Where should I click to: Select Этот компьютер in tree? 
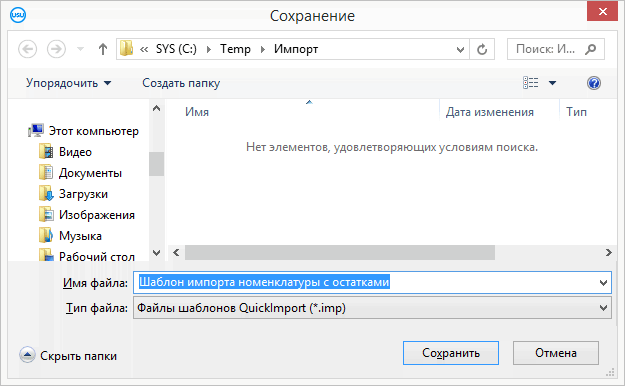pos(94,131)
